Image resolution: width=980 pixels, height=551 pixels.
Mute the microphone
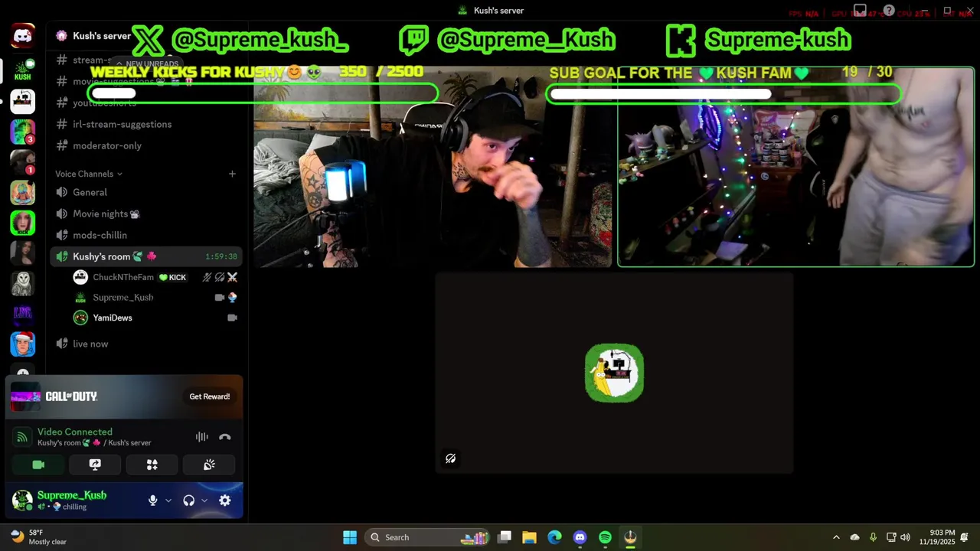pyautogui.click(x=152, y=500)
